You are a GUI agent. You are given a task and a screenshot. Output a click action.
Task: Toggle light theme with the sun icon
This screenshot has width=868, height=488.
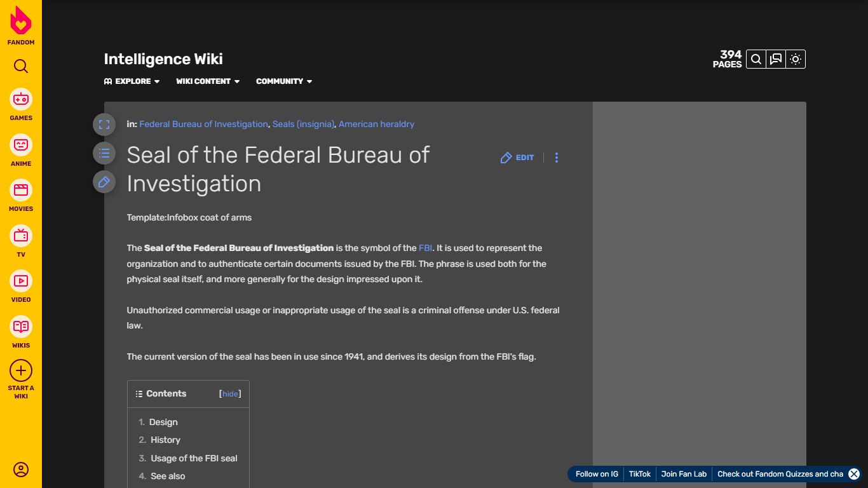[x=796, y=59]
